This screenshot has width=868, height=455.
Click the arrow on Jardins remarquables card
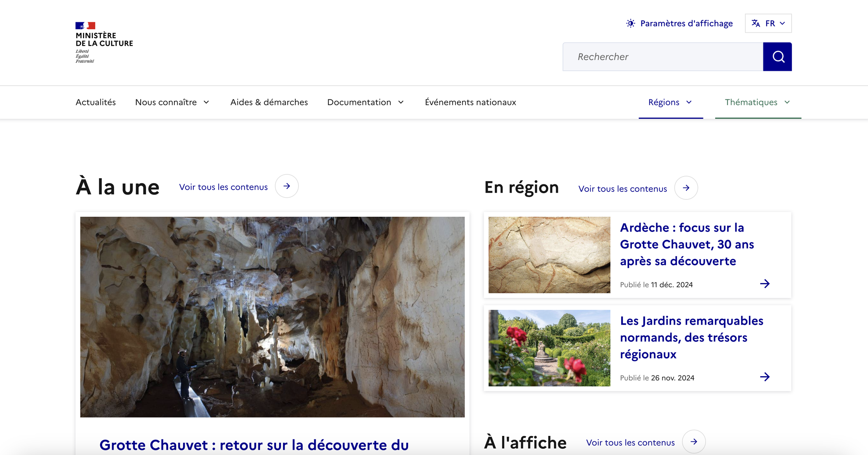point(765,377)
